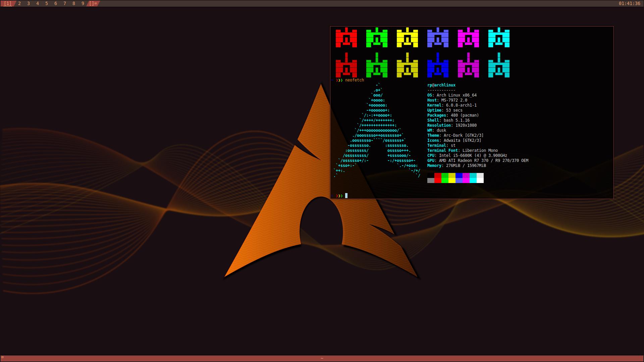Click the 'Theme: Arc-Dark [GTK2/3]' line
Screen dimensions: 644x362
click(x=455, y=135)
